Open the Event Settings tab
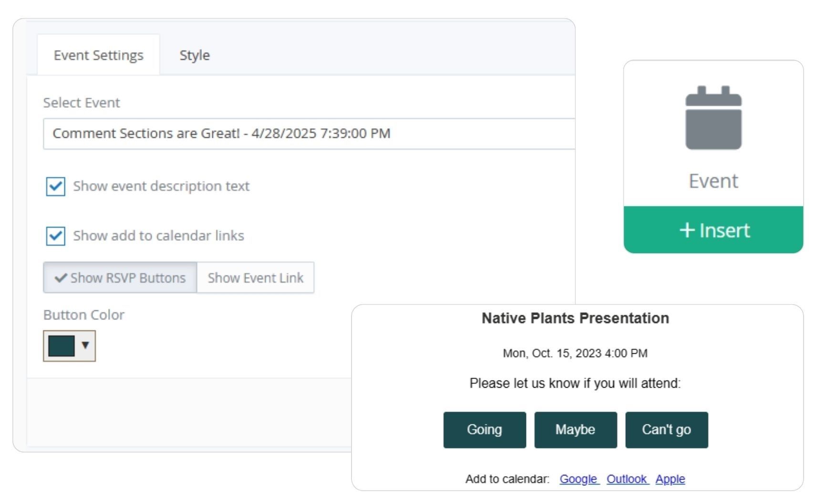The image size is (816, 504). point(98,55)
